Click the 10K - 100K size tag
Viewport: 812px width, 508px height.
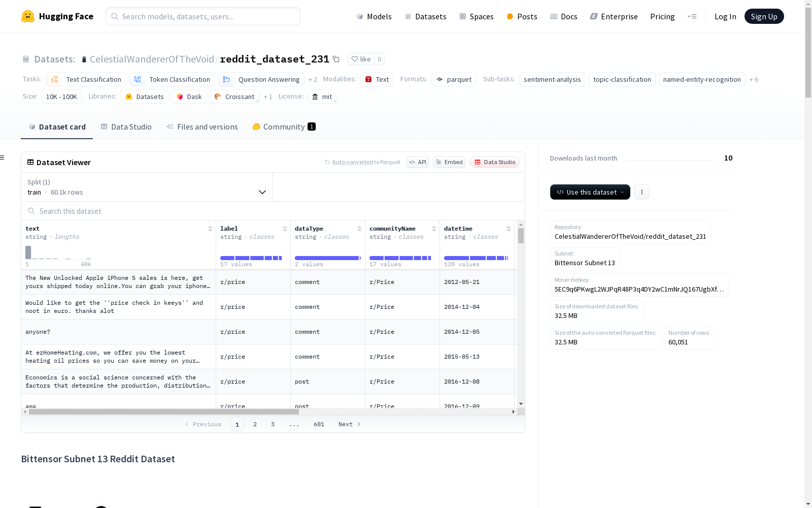coord(61,97)
